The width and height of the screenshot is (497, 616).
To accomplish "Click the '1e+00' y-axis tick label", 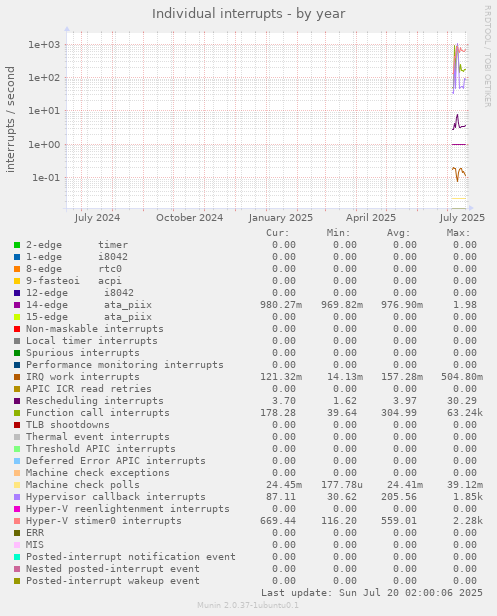I will point(44,145).
